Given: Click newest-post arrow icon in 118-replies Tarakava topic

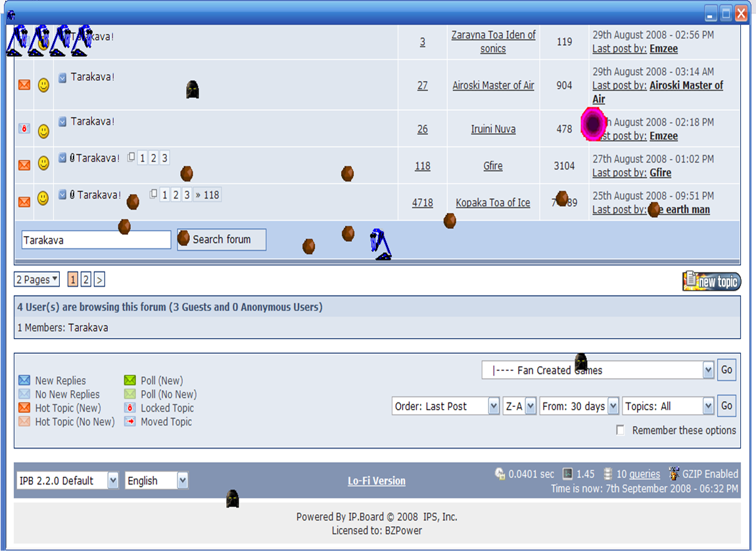Looking at the screenshot, I should coord(62,158).
